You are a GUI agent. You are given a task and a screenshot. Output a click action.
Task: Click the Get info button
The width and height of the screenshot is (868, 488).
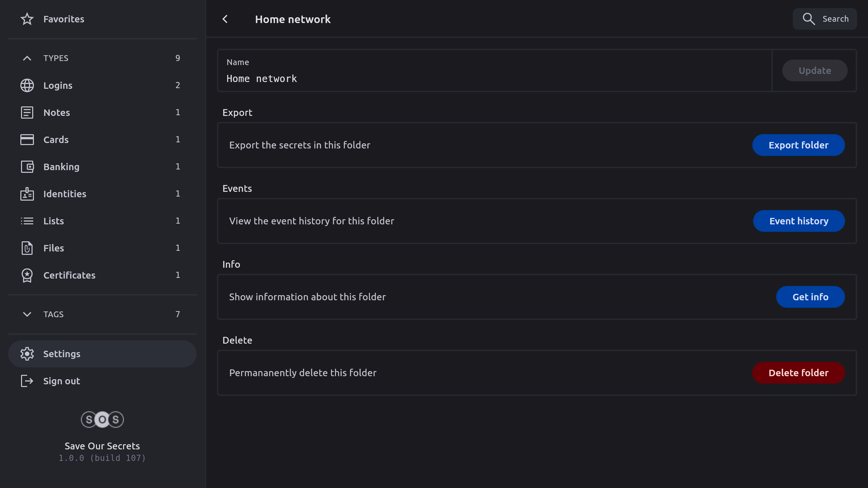coord(810,297)
